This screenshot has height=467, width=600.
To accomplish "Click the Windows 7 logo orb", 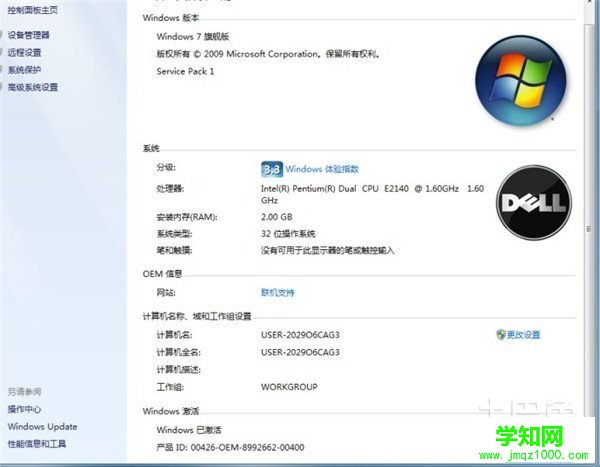I will (520, 81).
